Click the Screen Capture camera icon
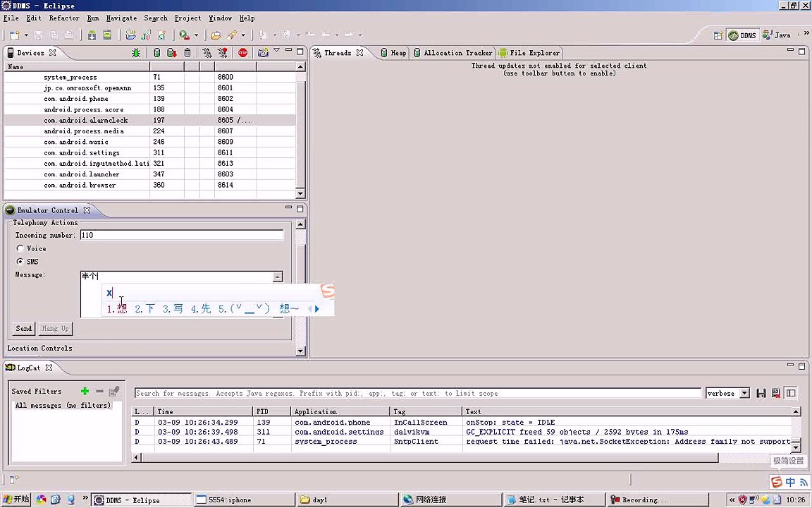This screenshot has width=812, height=508. click(x=263, y=53)
